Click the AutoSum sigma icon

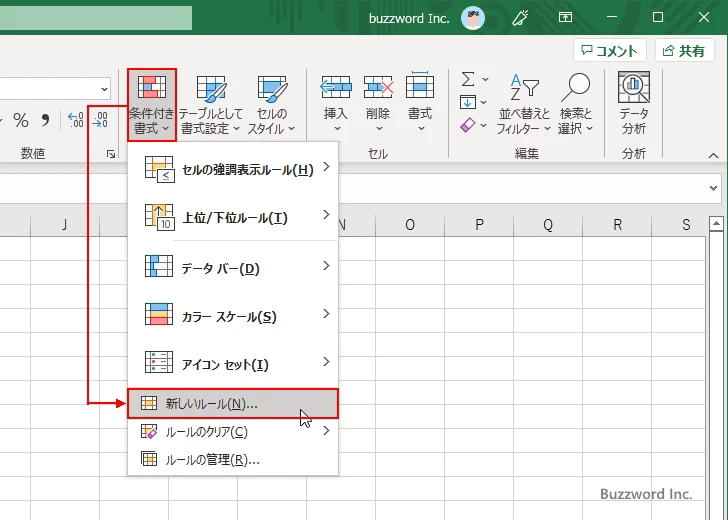coord(468,79)
